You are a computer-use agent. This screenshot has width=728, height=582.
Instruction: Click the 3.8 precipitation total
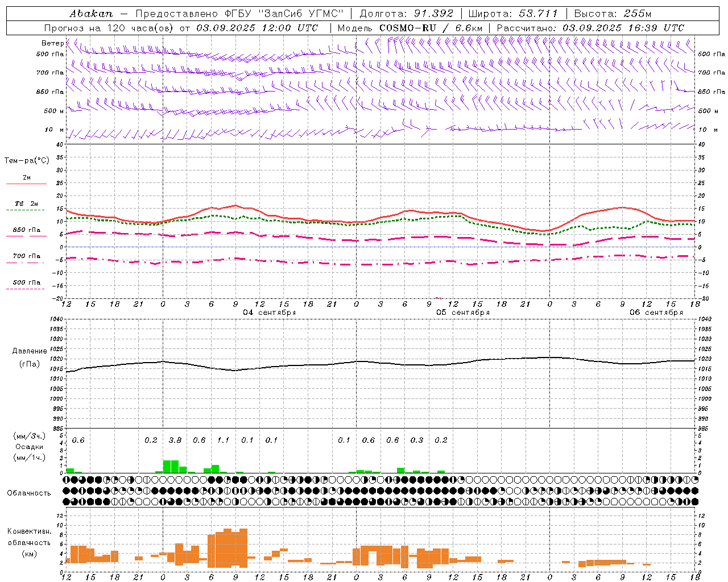[x=175, y=440]
